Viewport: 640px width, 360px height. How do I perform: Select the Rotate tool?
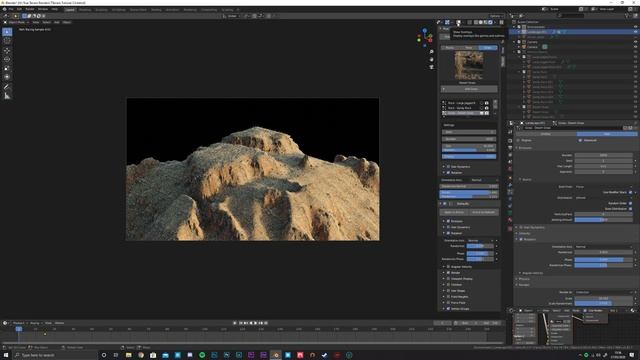(x=7, y=59)
